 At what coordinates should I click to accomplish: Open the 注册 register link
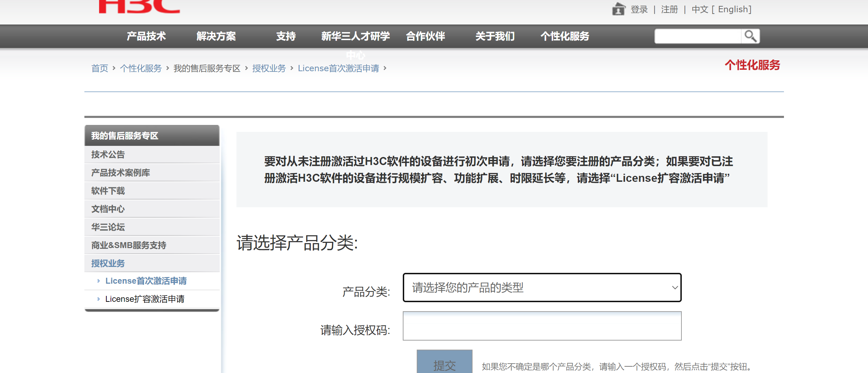(x=670, y=9)
